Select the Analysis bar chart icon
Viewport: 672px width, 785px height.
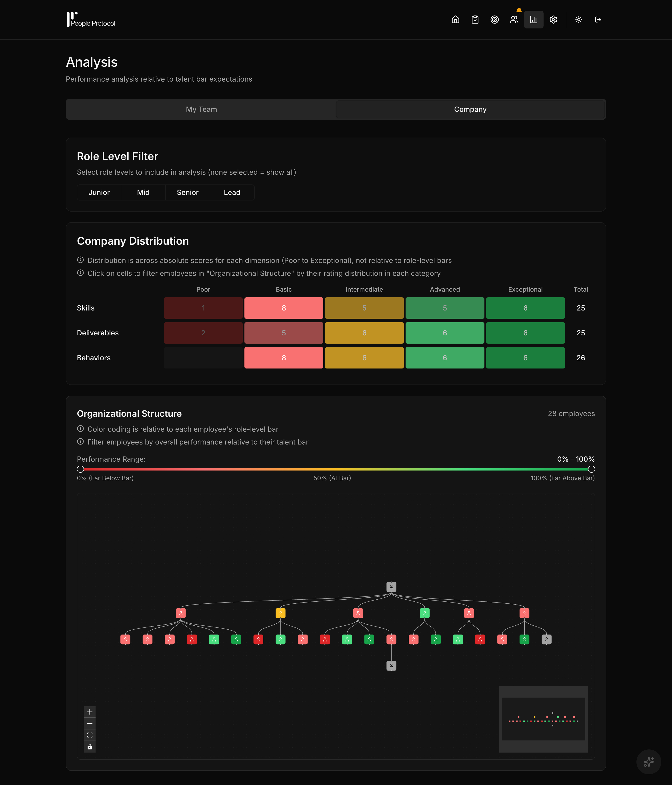533,19
